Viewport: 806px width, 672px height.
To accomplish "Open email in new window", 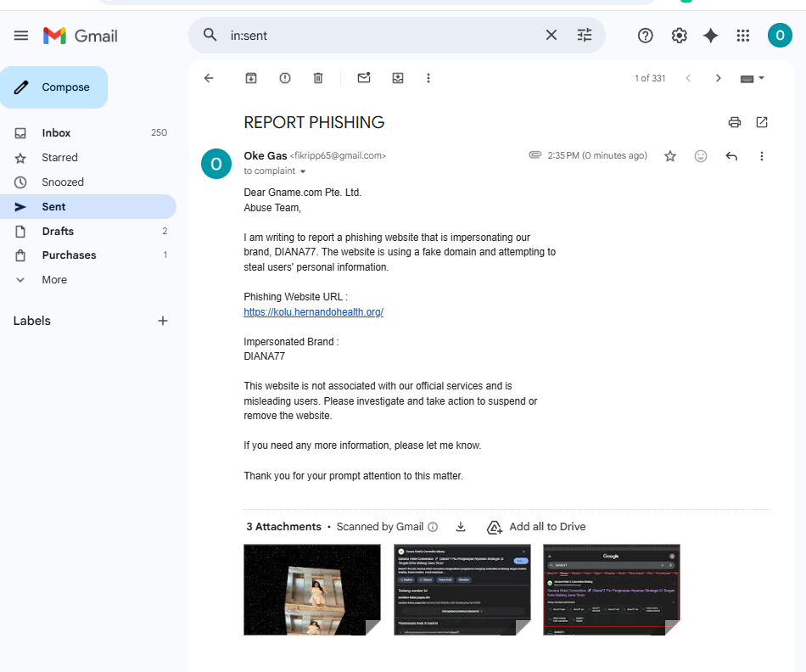I will pos(762,122).
